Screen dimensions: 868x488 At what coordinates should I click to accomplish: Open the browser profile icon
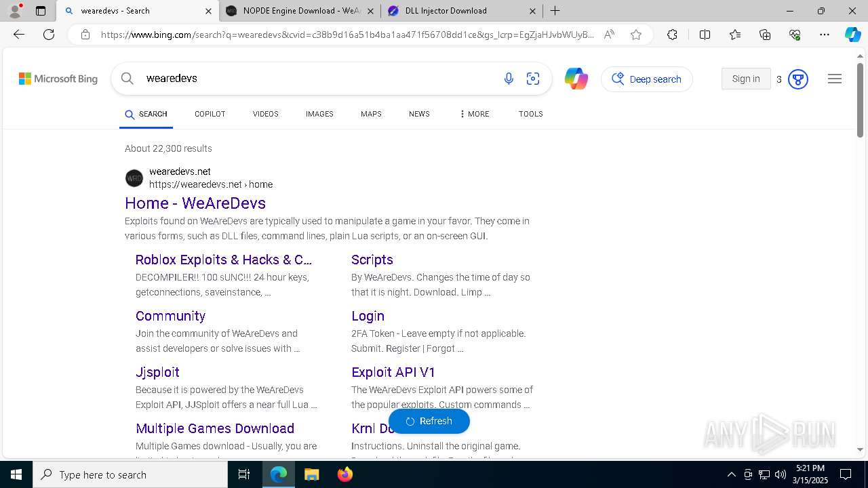pos(15,11)
